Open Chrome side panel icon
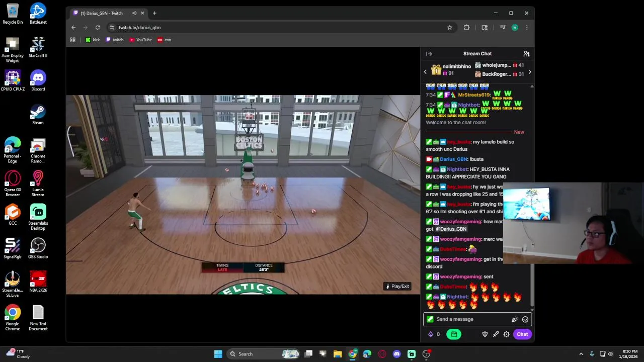 click(485, 28)
